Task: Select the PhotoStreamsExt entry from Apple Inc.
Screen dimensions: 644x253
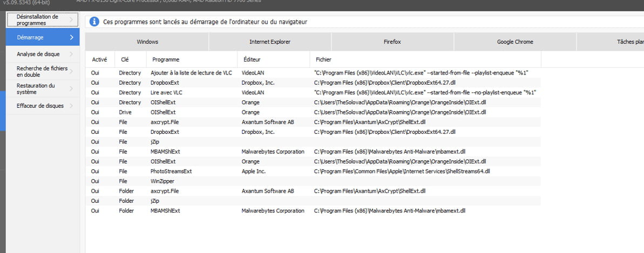Action: [171, 171]
